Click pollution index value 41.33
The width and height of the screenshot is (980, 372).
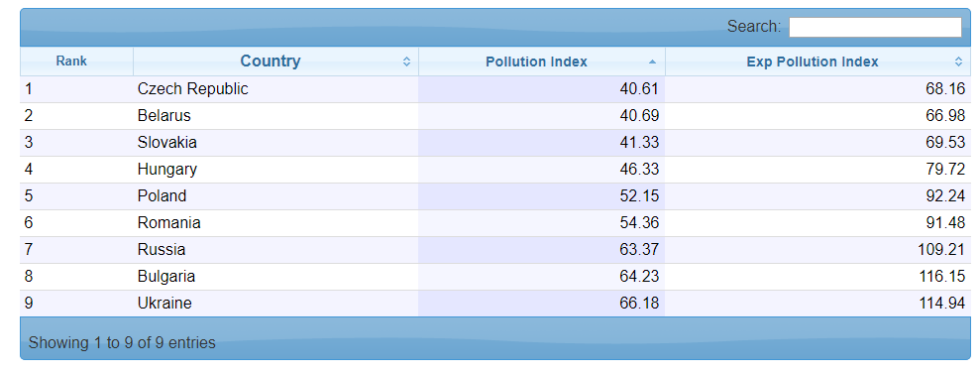[639, 143]
